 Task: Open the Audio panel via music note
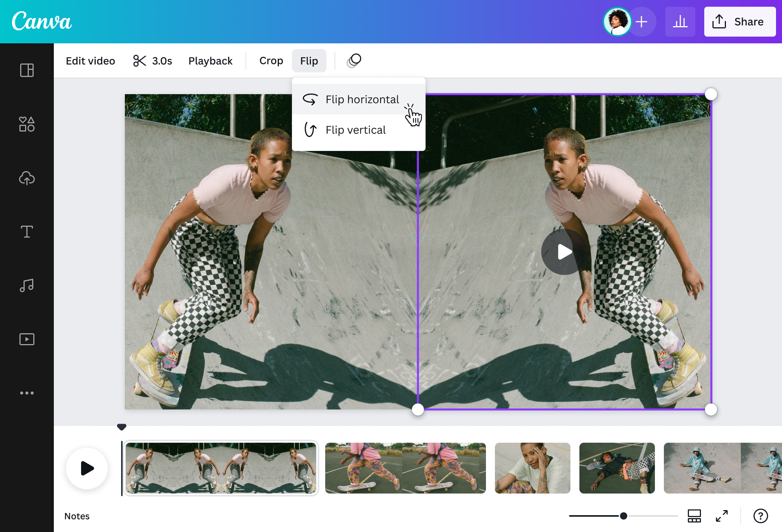(x=27, y=285)
